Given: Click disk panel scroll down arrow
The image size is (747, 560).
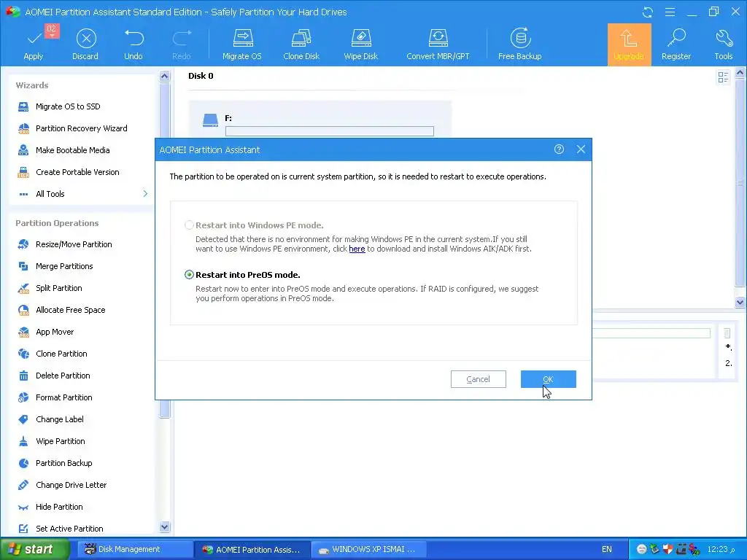Looking at the screenshot, I should pos(740,301).
